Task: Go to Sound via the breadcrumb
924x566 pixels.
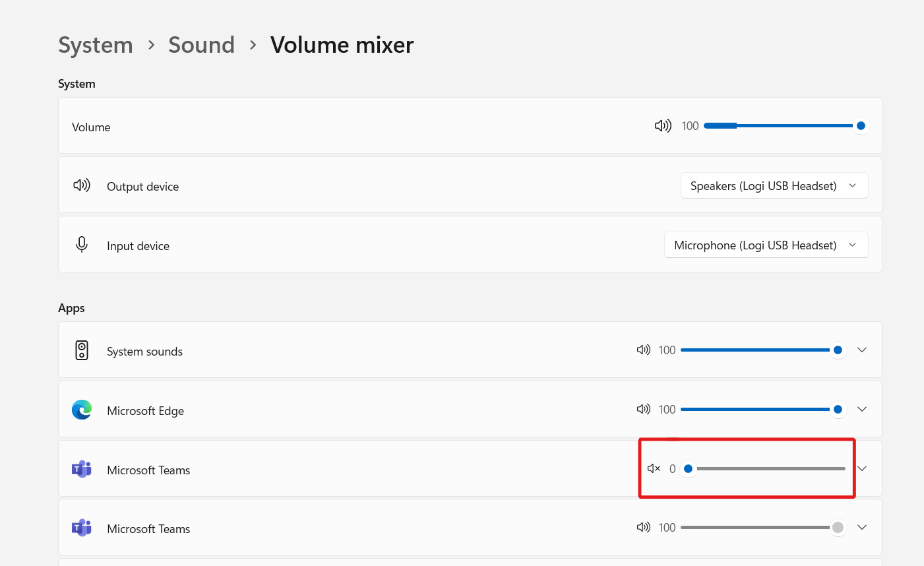Action: click(x=201, y=45)
